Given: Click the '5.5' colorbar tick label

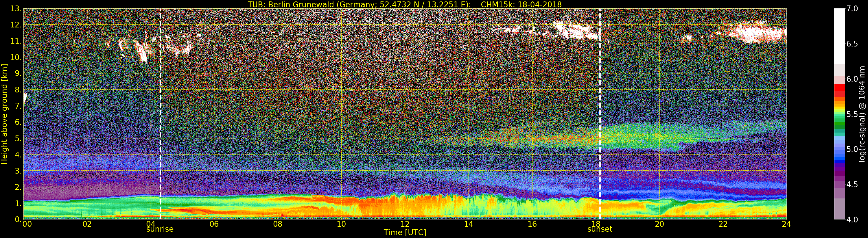Looking at the screenshot, I should click(852, 114).
